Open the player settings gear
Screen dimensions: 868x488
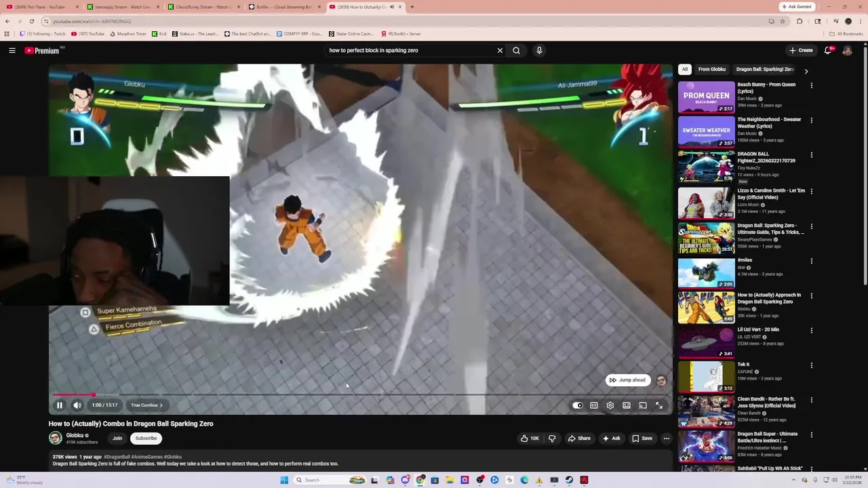pos(610,405)
